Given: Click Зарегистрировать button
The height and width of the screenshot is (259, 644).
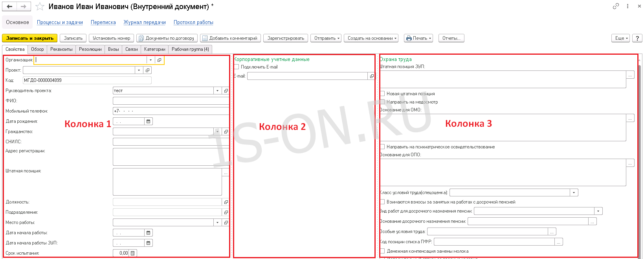Looking at the screenshot, I should [x=286, y=38].
